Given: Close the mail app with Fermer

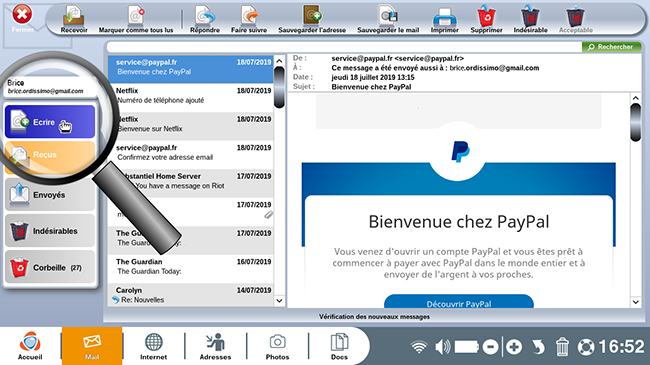Looking at the screenshot, I should (x=22, y=19).
